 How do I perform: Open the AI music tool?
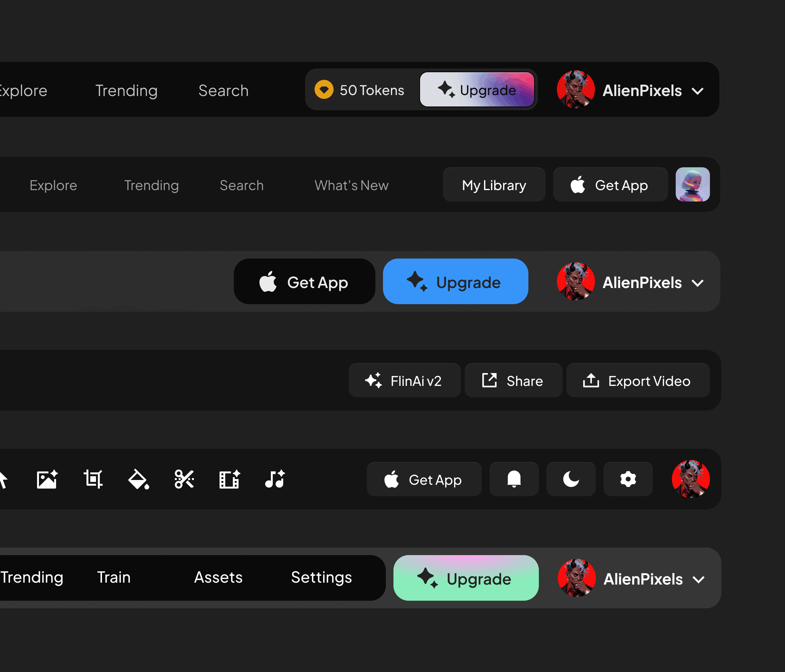(x=275, y=479)
